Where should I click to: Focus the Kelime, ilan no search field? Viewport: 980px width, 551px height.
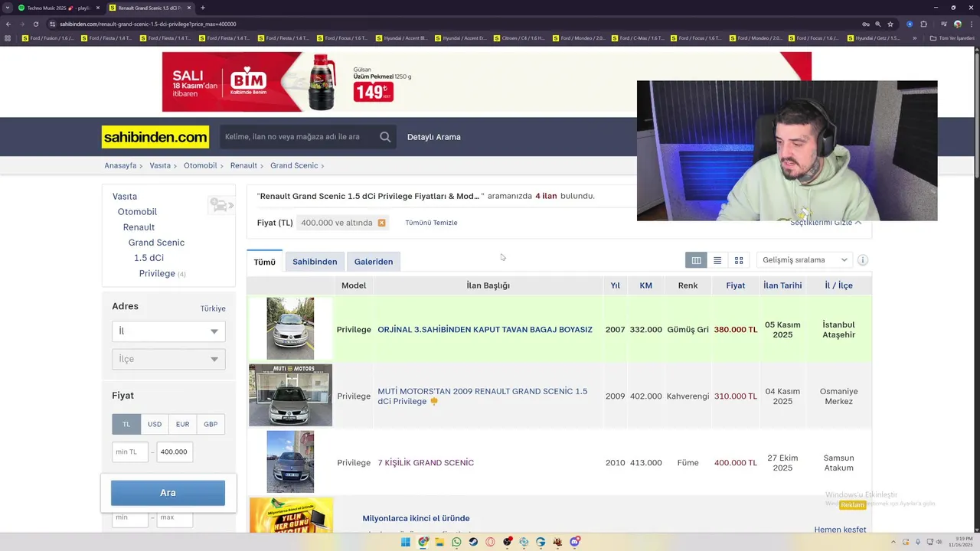pos(299,137)
